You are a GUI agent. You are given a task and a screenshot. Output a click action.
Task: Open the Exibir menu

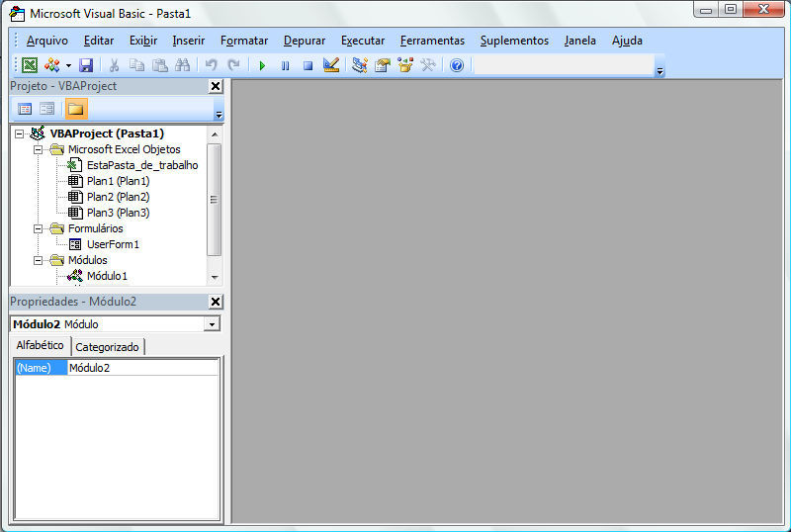point(143,41)
